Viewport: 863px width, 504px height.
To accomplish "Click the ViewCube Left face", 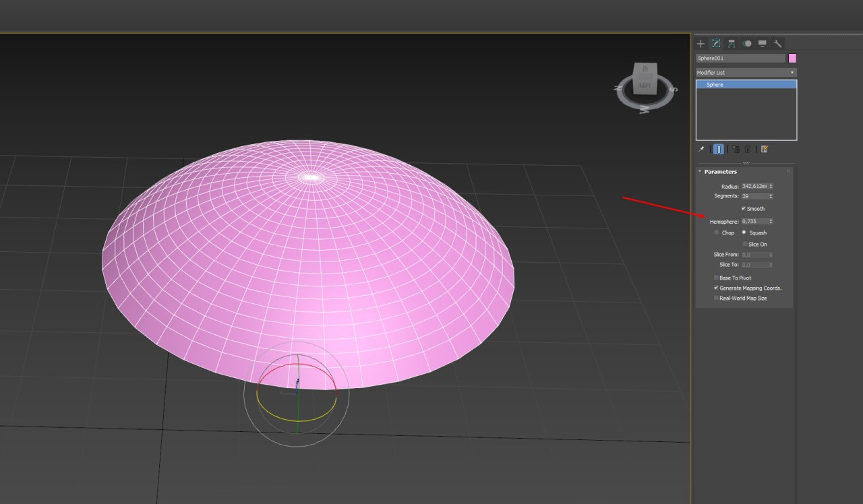I will (645, 86).
